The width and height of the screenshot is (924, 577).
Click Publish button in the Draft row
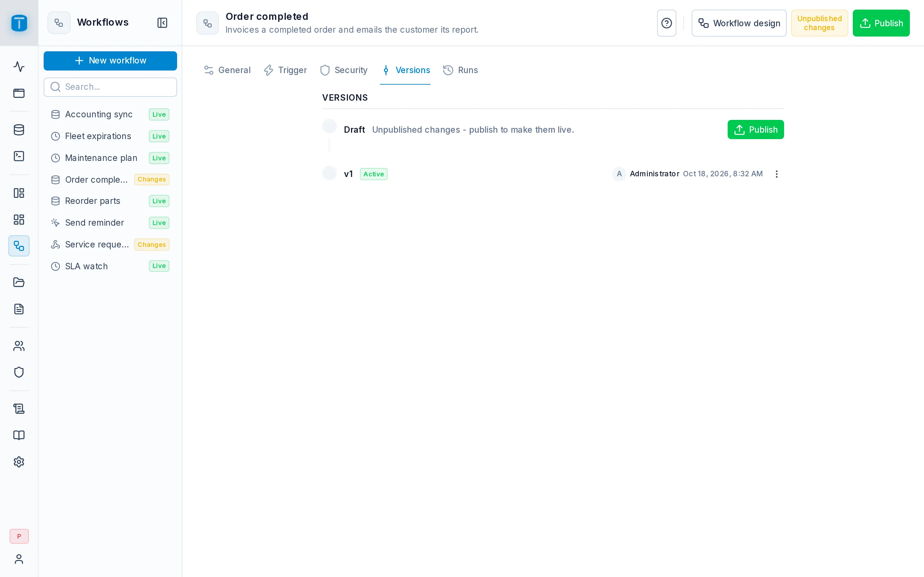pos(755,130)
